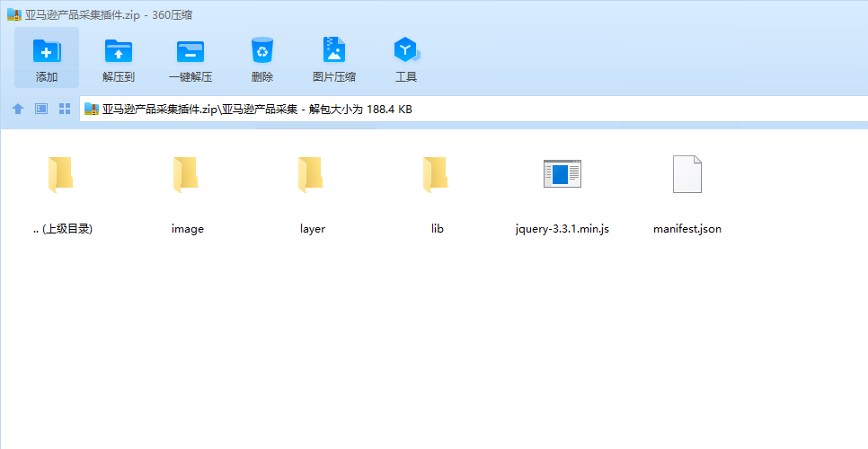Click the 'layer' folder name label
This screenshot has width=868, height=449.
point(312,229)
